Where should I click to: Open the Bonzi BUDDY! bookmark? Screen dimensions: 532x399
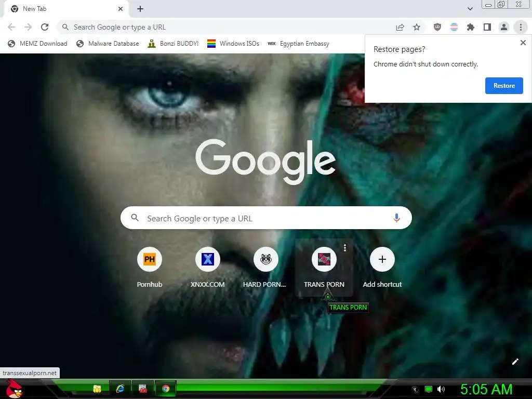click(x=173, y=44)
